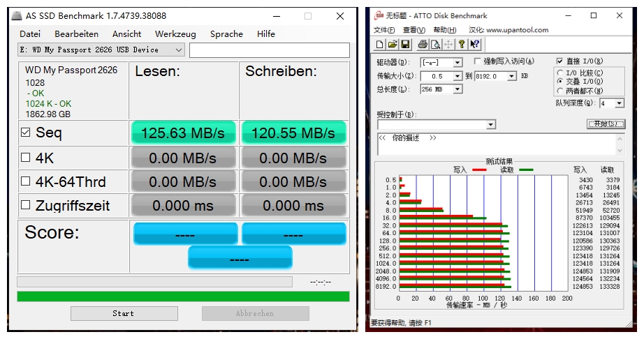The width and height of the screenshot is (644, 339).
Task: Click the Print Preview icon in ATTO toolbar
Action: coord(435,44)
